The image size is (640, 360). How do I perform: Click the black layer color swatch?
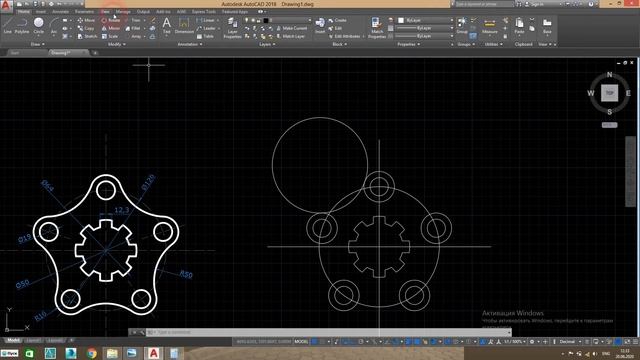[266, 20]
